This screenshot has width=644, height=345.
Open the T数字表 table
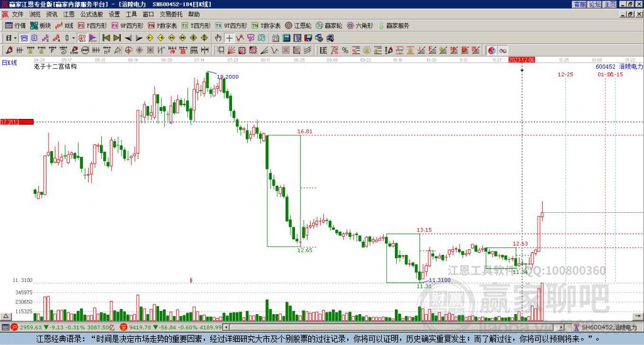click(266, 25)
